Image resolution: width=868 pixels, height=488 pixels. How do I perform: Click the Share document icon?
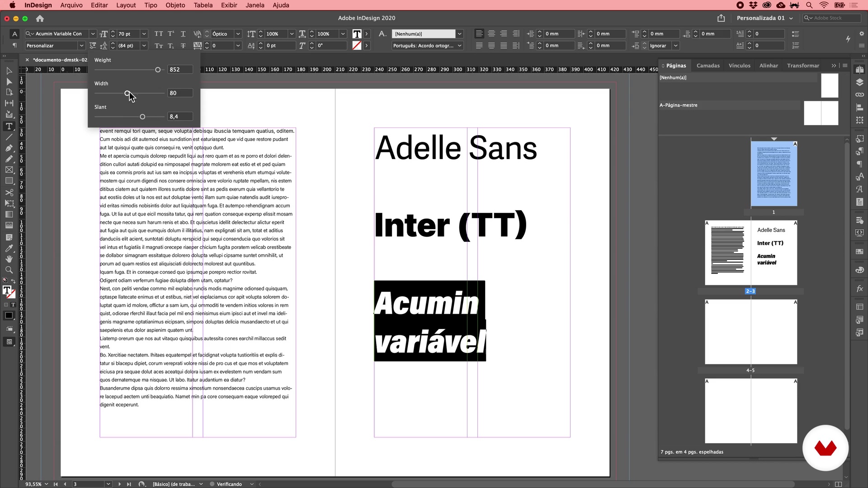[721, 18]
